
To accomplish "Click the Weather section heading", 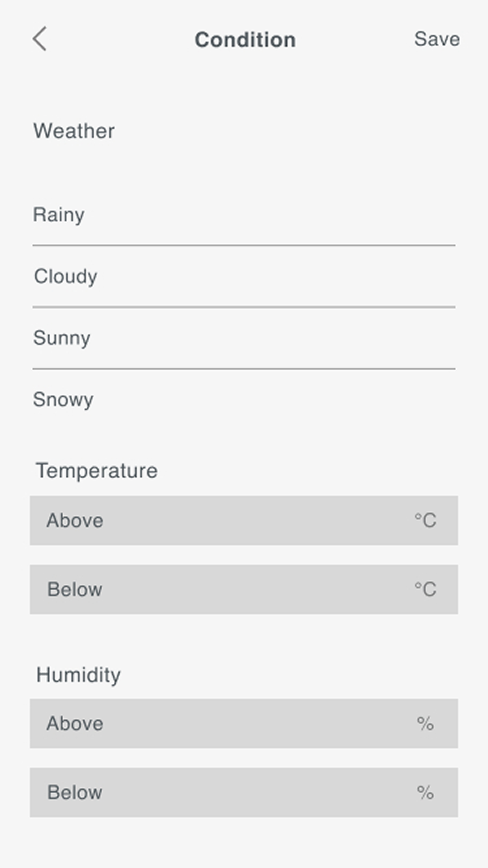I will click(x=74, y=131).
